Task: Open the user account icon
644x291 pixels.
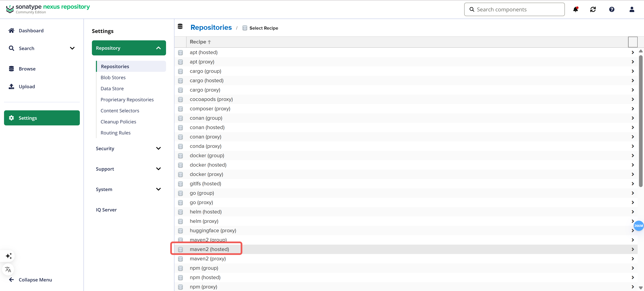Action: click(x=632, y=10)
